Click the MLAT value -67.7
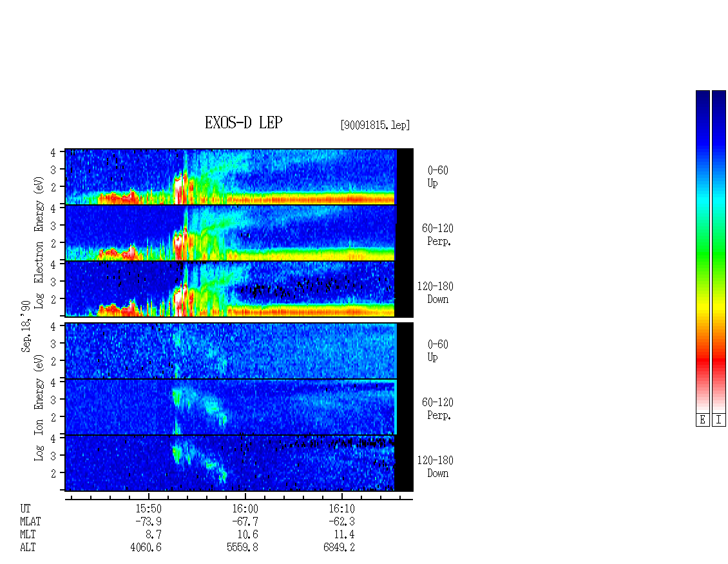 pyautogui.click(x=245, y=521)
